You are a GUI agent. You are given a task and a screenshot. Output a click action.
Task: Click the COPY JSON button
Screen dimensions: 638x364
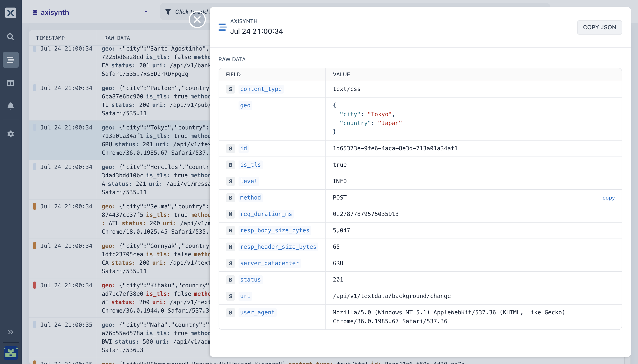coord(599,27)
